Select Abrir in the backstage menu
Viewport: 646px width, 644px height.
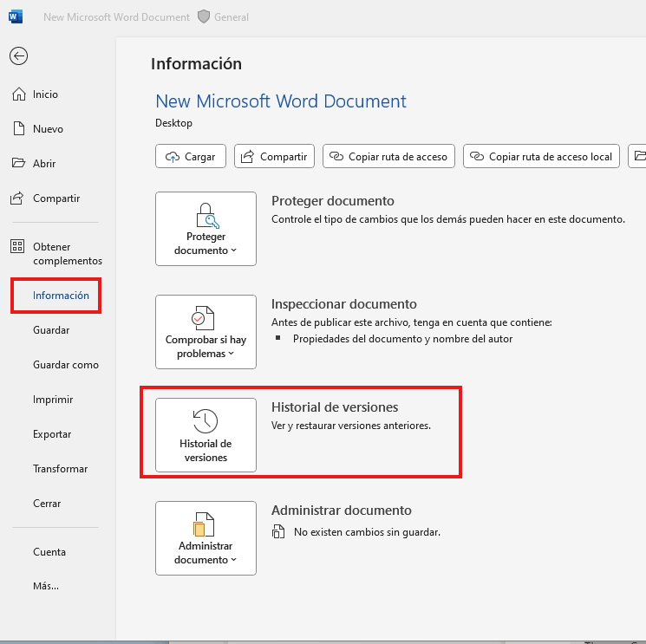point(44,164)
